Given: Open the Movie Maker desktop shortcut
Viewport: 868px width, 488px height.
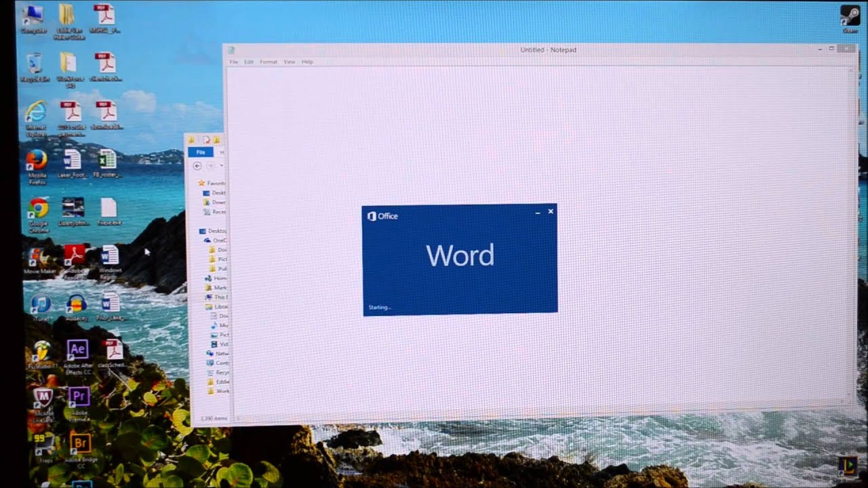Looking at the screenshot, I should tap(40, 260).
